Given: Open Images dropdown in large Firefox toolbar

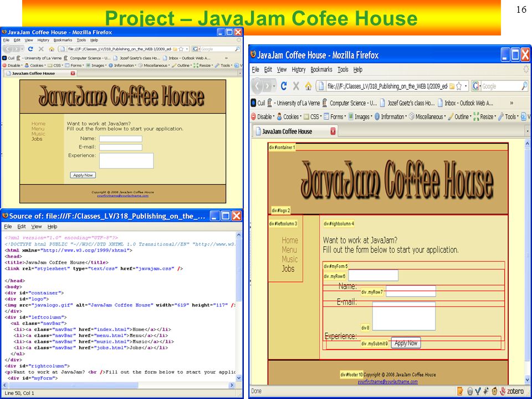Looking at the screenshot, I should 360,117.
